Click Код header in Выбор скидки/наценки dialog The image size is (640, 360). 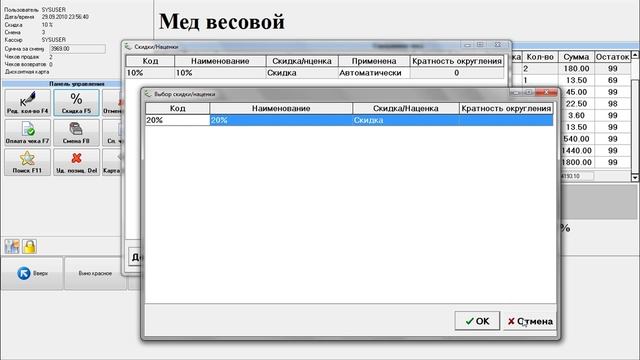[x=178, y=108]
